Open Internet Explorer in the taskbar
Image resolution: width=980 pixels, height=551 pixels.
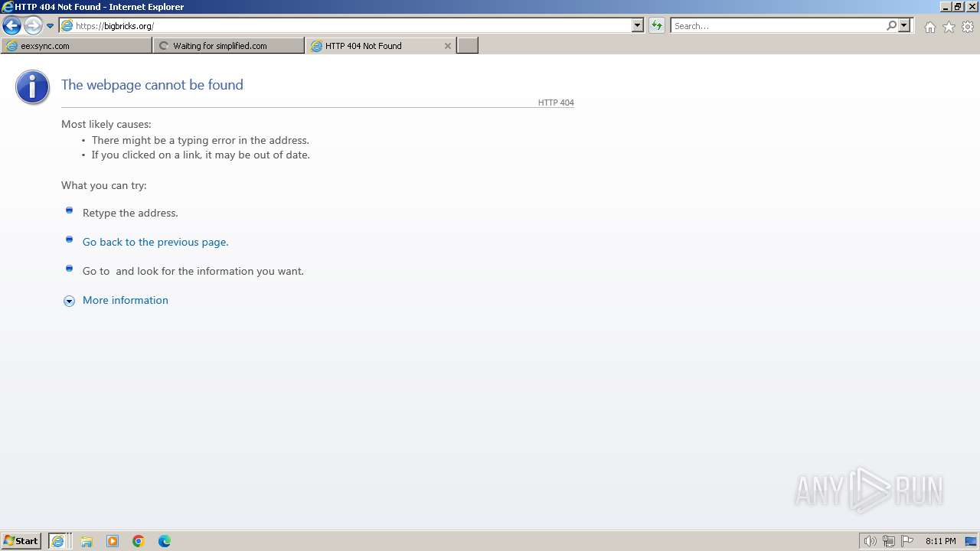58,541
